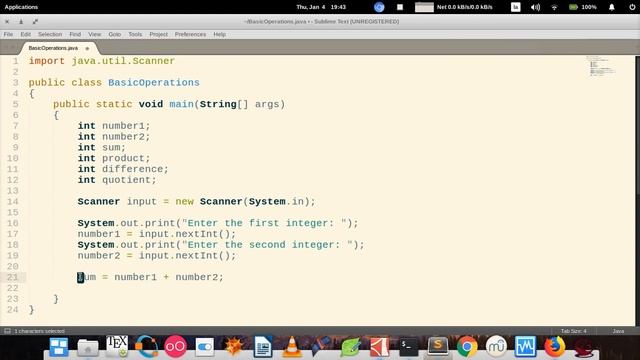Click line number 14 in the gutter
640x360 pixels.
[x=13, y=202]
